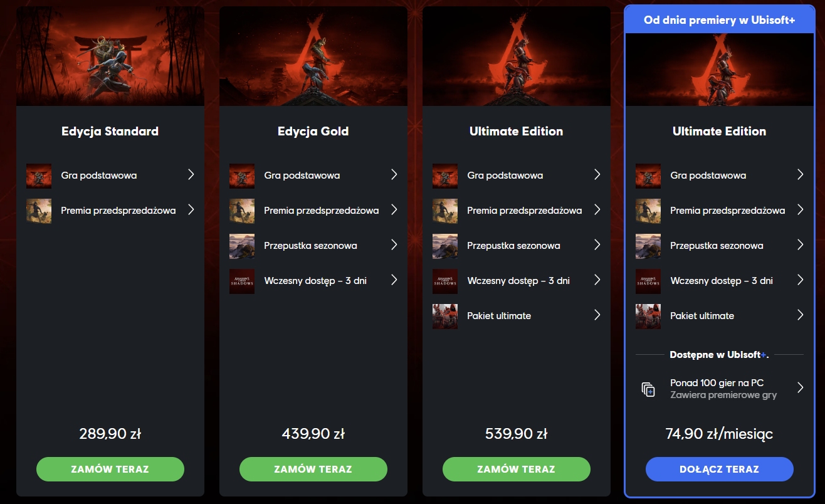Click the games library icon beside Ponad 100 gier
The image size is (825, 504).
click(648, 389)
